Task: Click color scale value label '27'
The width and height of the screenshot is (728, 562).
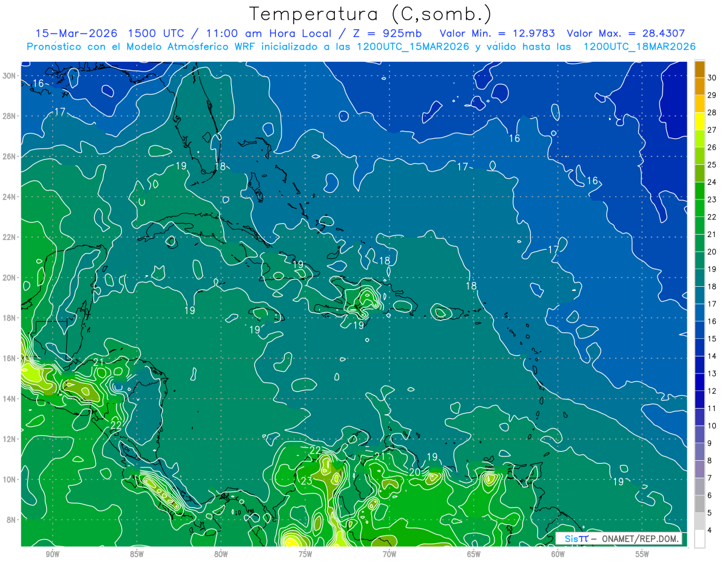Action: (x=712, y=130)
